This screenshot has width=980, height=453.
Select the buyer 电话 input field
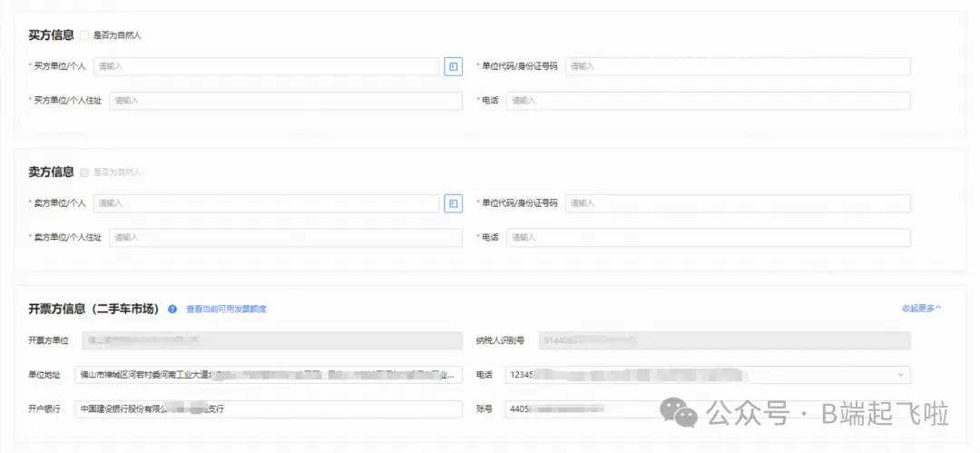708,101
